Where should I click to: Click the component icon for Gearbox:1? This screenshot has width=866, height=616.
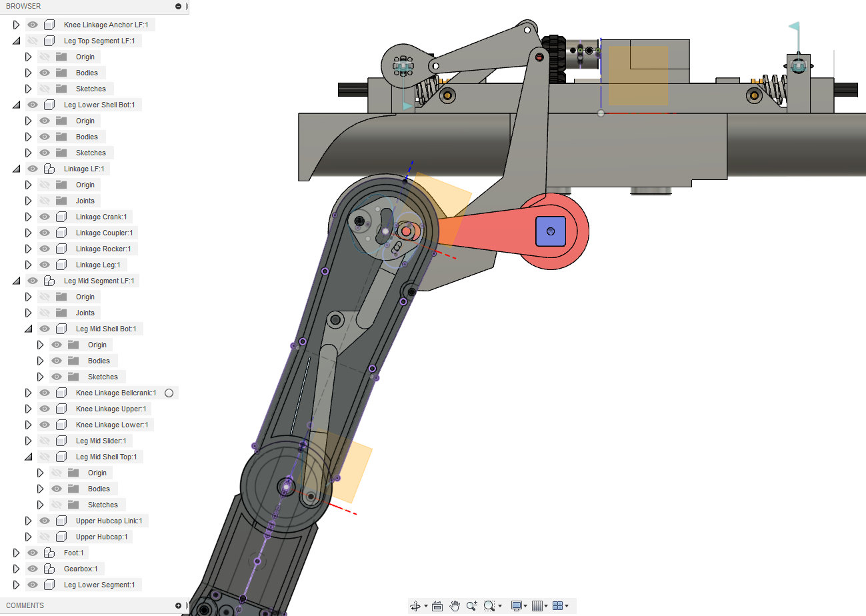(49, 569)
